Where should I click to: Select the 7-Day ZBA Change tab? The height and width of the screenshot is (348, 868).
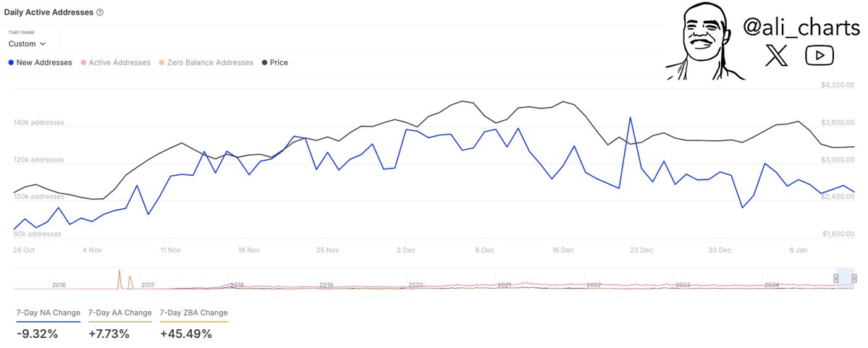[x=193, y=313]
